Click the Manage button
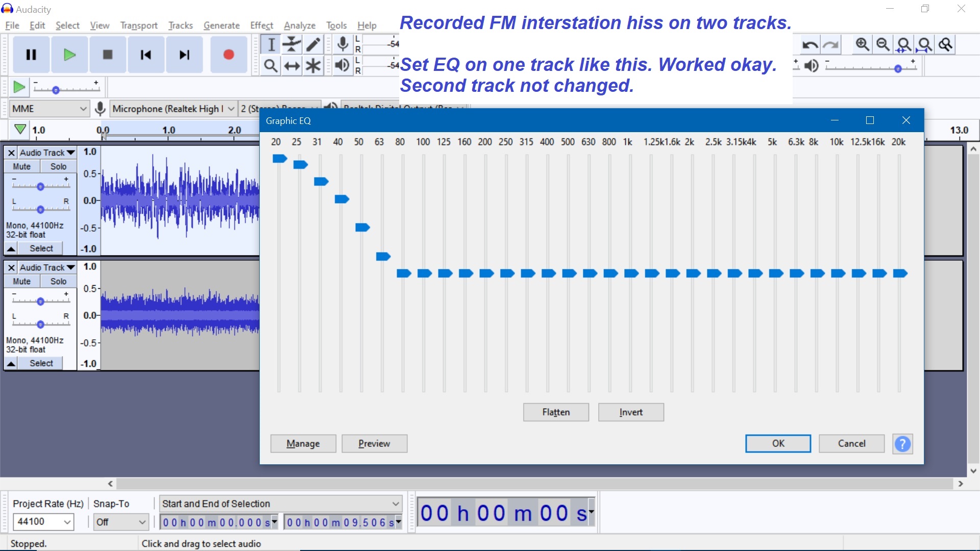The height and width of the screenshot is (551, 980). tap(303, 444)
